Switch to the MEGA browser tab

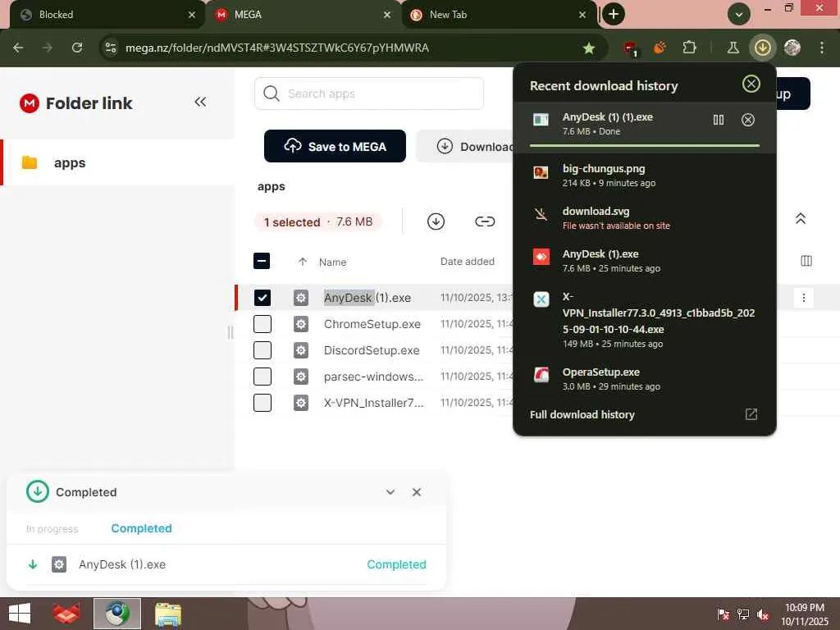coord(303,15)
